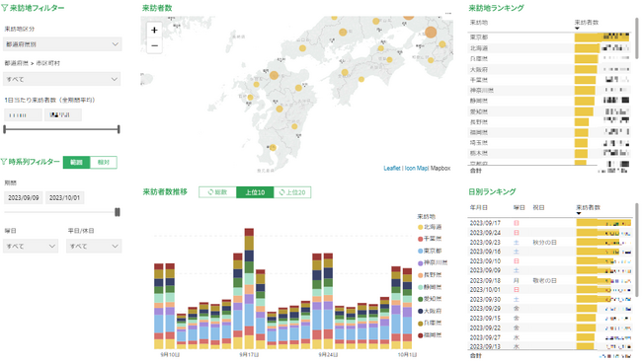Click the 北海道 legend marker
642x364 pixels.
tap(420, 227)
